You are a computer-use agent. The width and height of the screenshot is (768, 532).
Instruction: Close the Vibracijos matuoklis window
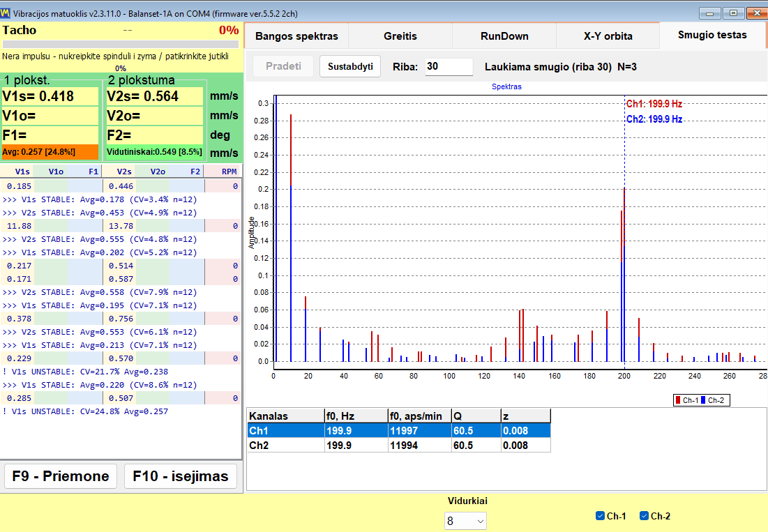756,13
